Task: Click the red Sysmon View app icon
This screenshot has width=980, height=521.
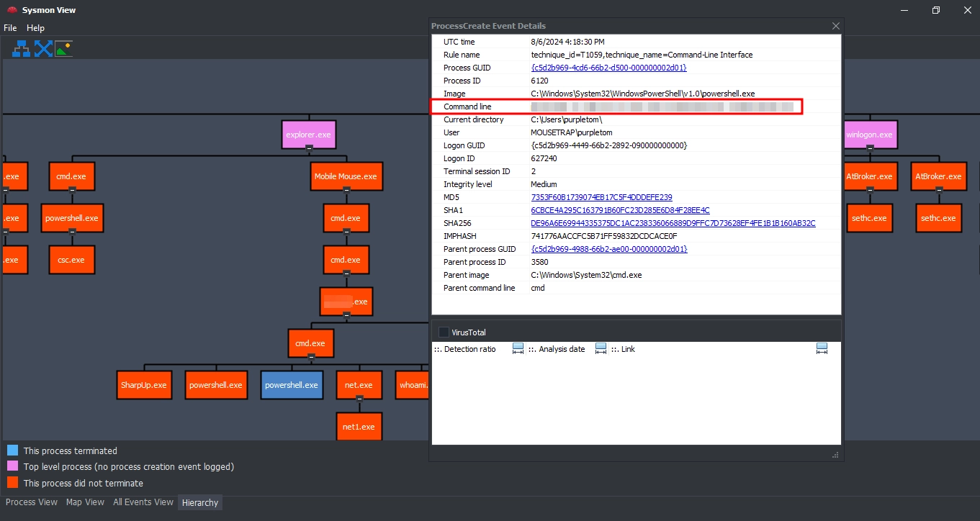Action: click(12, 10)
